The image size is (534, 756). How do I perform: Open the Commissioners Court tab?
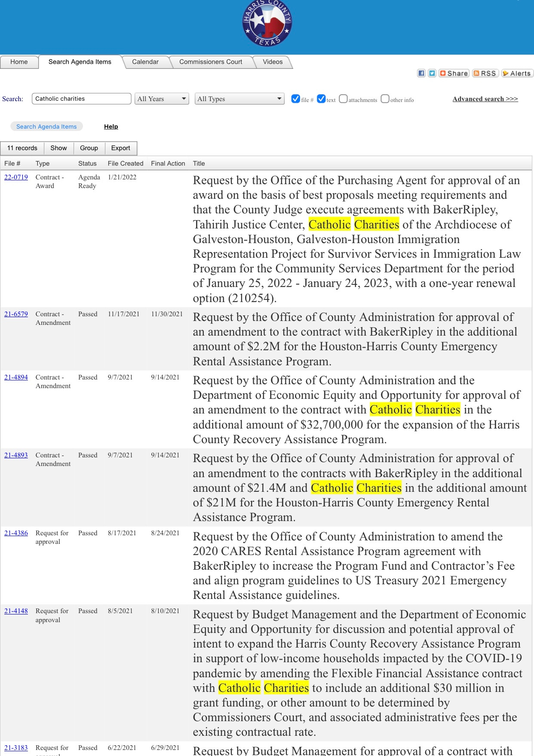[x=211, y=62]
